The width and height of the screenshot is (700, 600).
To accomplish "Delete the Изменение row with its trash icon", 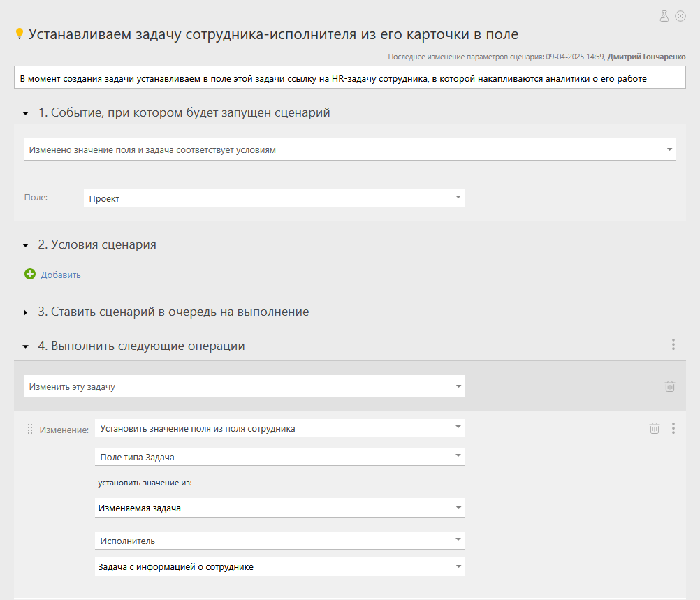I will [x=655, y=428].
